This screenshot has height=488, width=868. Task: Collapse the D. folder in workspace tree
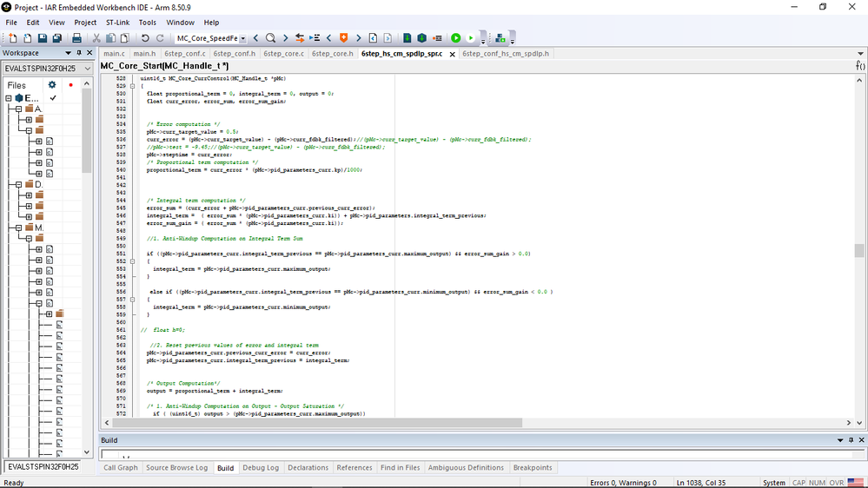(19, 184)
